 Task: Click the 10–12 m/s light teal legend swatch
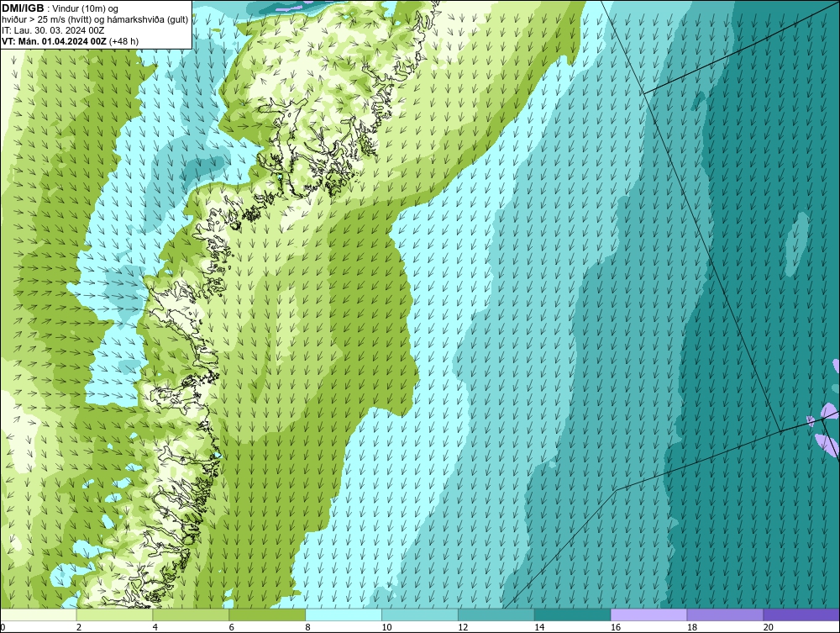(x=420, y=615)
